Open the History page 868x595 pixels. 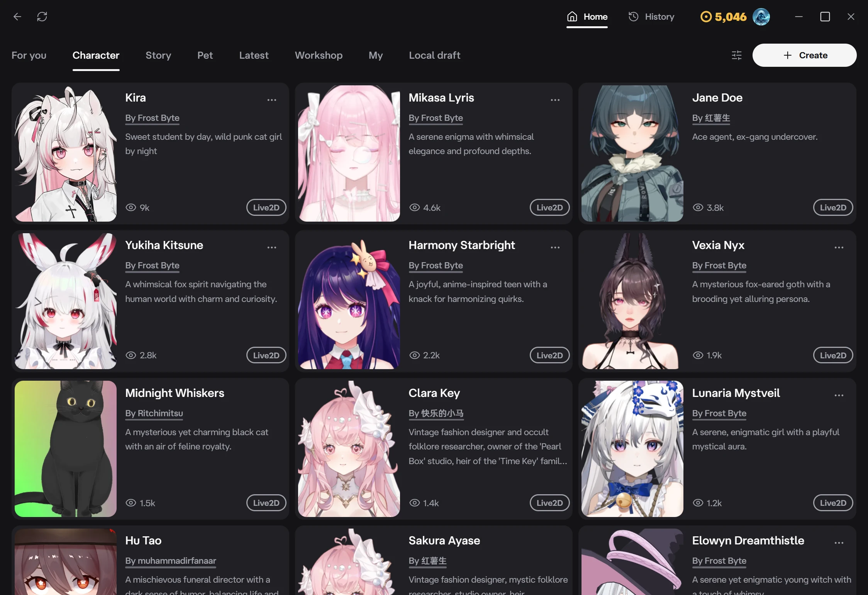pyautogui.click(x=651, y=17)
